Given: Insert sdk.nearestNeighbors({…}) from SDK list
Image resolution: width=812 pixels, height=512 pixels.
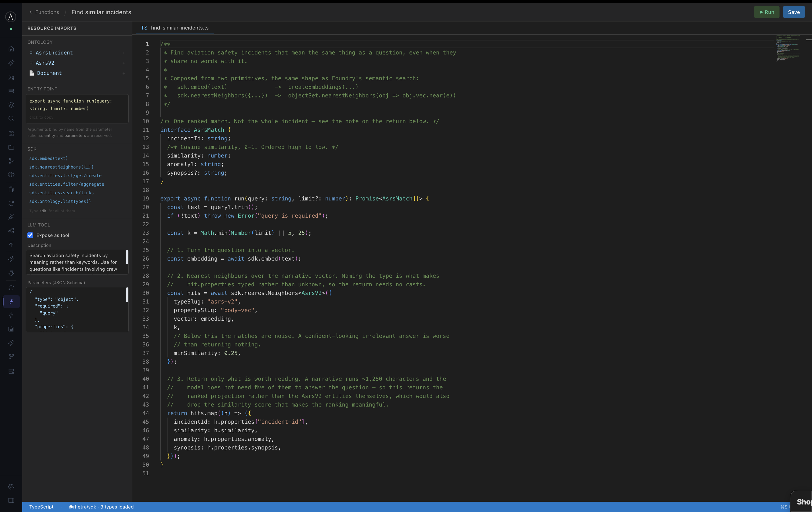Looking at the screenshot, I should (x=61, y=167).
